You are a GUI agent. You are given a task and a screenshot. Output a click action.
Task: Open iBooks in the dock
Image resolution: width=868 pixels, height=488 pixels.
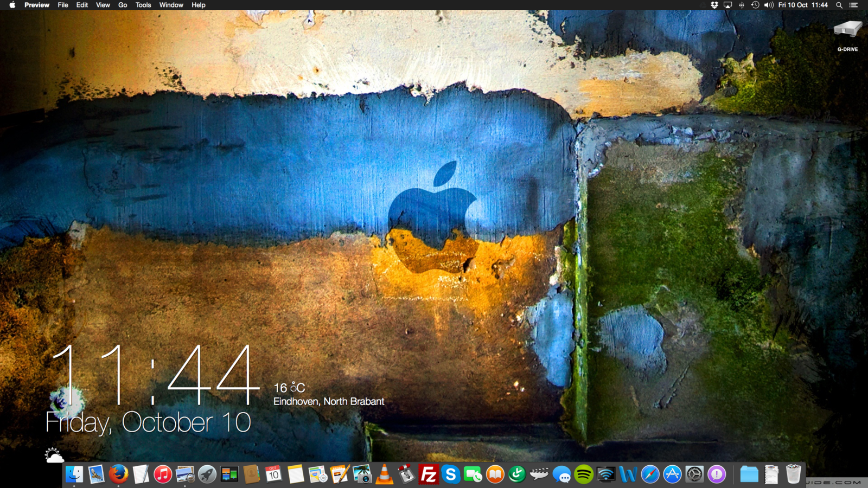point(495,474)
